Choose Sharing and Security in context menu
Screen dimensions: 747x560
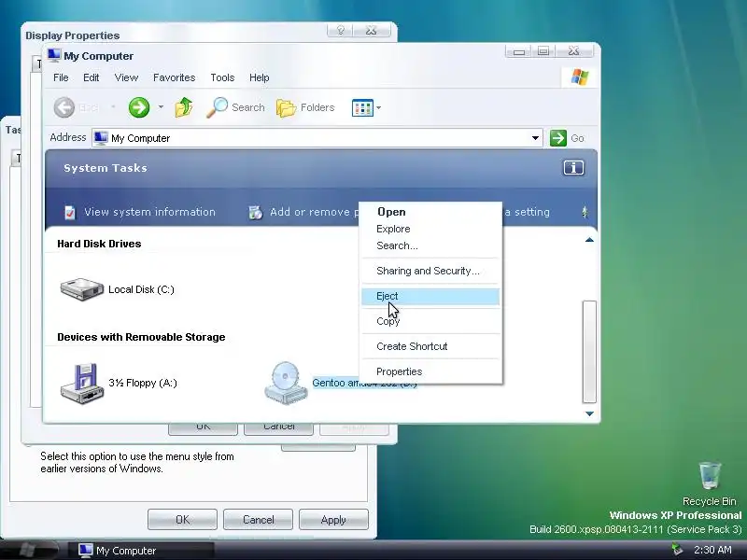pos(430,271)
